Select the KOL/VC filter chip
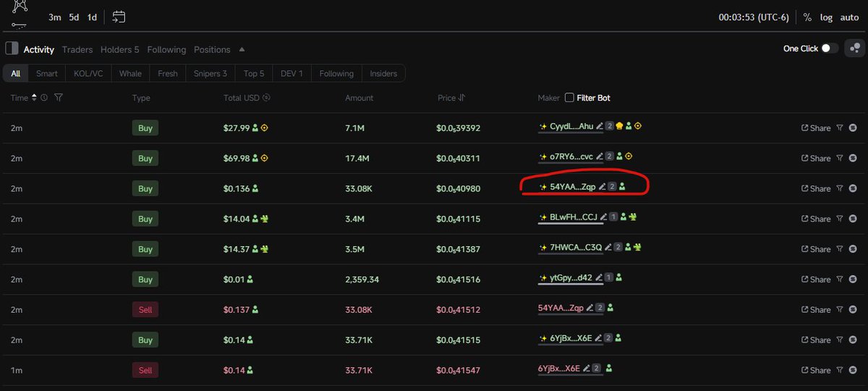Viewport: 868px width, 391px height. point(88,73)
